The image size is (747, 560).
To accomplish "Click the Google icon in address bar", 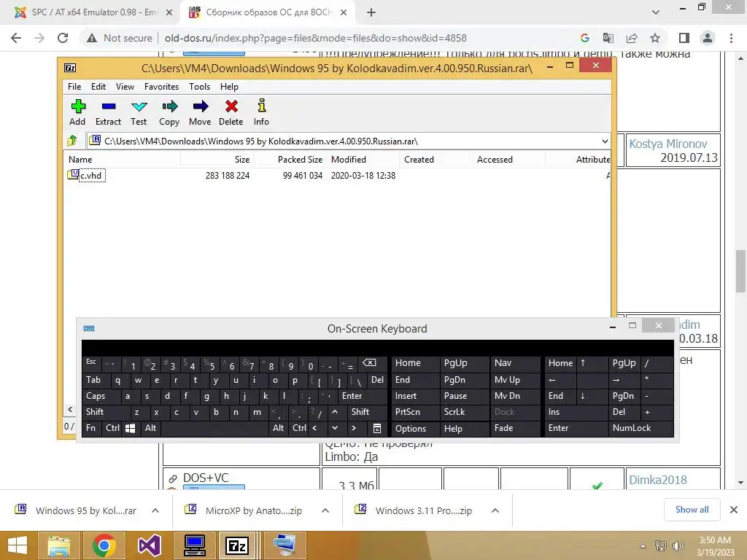I will pyautogui.click(x=585, y=38).
